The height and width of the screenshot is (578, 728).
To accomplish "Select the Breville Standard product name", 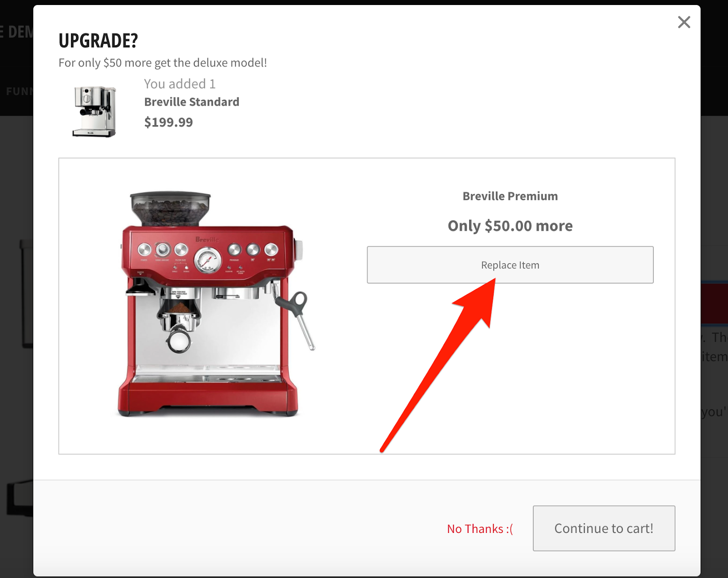I will [x=192, y=102].
